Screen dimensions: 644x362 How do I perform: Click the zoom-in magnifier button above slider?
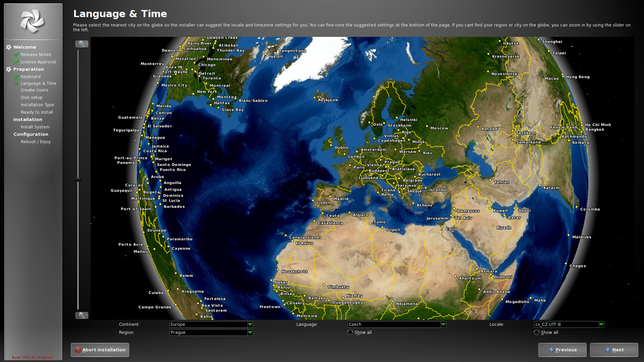coord(82,44)
